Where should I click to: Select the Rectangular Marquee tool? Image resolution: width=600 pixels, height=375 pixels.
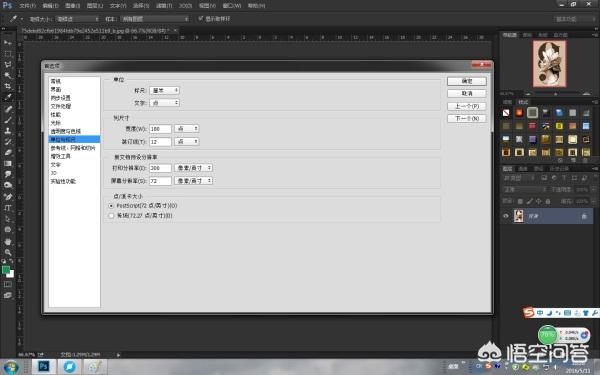[x=8, y=54]
